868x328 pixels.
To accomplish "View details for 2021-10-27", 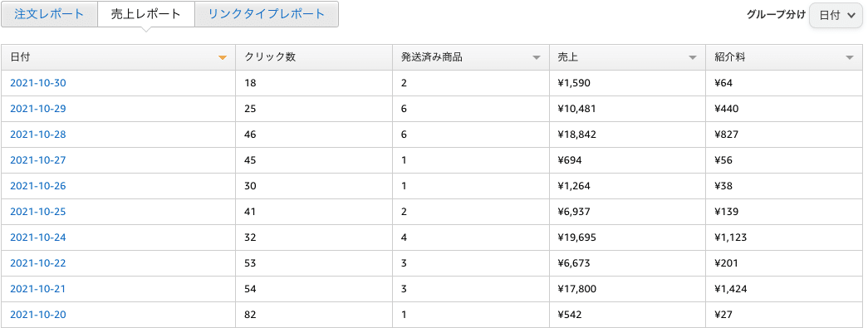I will [38, 160].
